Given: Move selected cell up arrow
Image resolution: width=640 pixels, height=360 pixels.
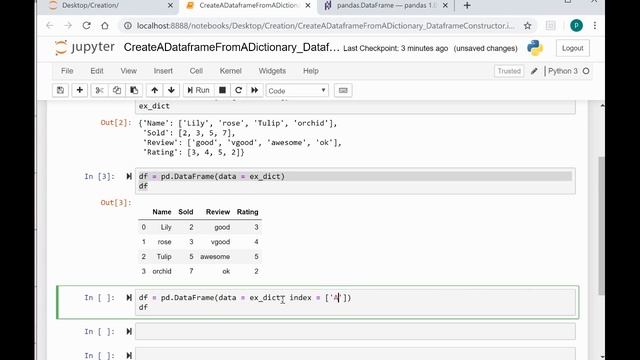Looking at the screenshot, I should pos(154,90).
